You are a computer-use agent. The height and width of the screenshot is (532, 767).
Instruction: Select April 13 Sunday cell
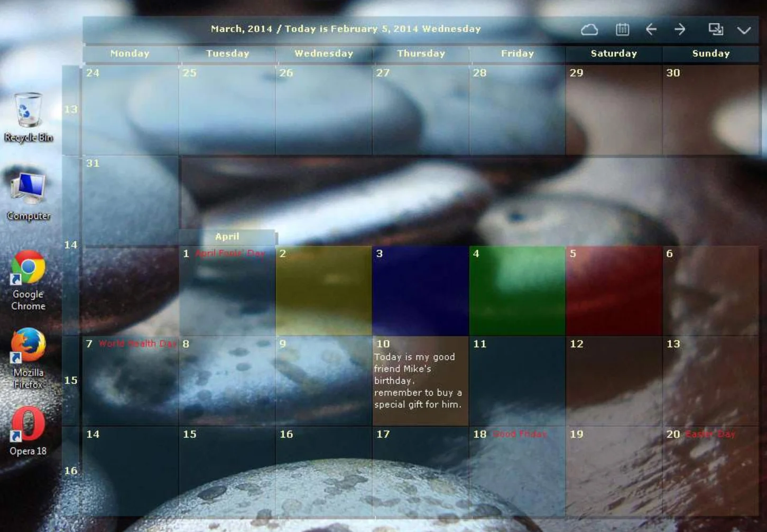pyautogui.click(x=710, y=381)
